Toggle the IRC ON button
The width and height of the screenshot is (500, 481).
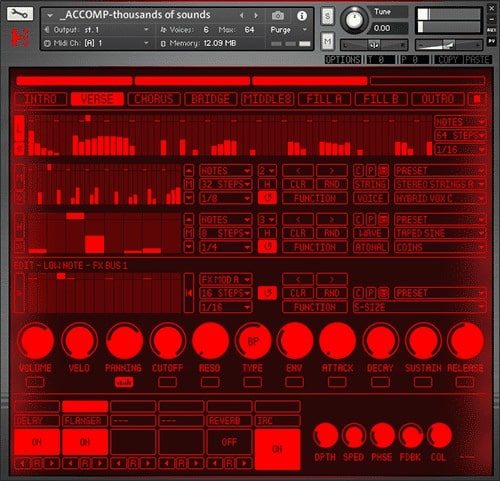tap(277, 449)
